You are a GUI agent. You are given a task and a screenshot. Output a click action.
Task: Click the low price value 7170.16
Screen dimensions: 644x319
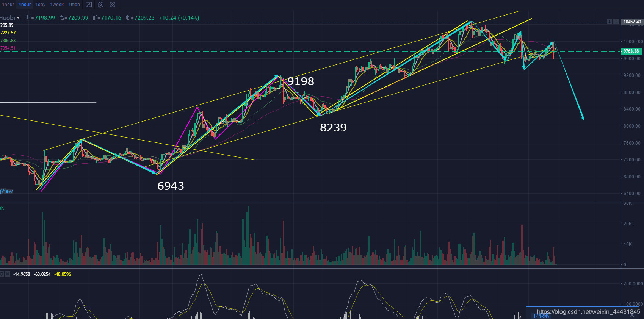pos(111,18)
